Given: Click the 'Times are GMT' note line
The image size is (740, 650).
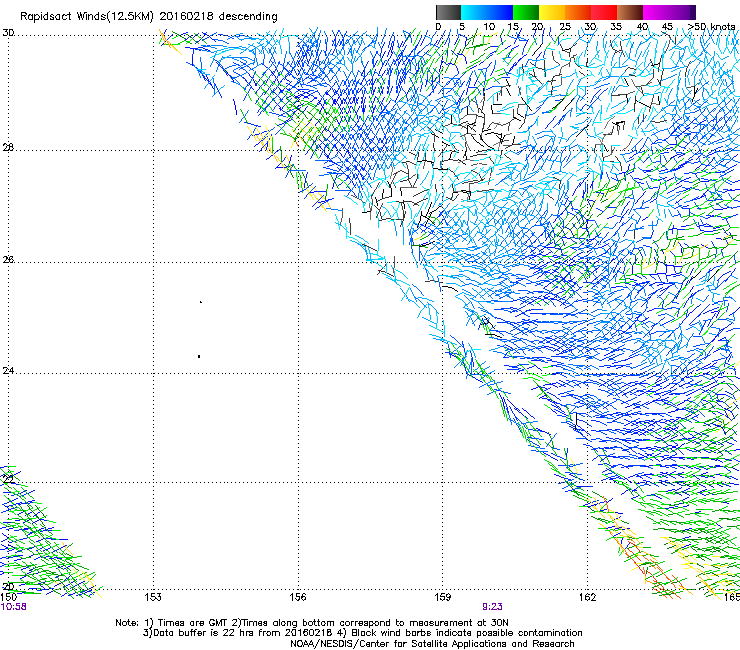Looking at the screenshot, I should point(312,623).
